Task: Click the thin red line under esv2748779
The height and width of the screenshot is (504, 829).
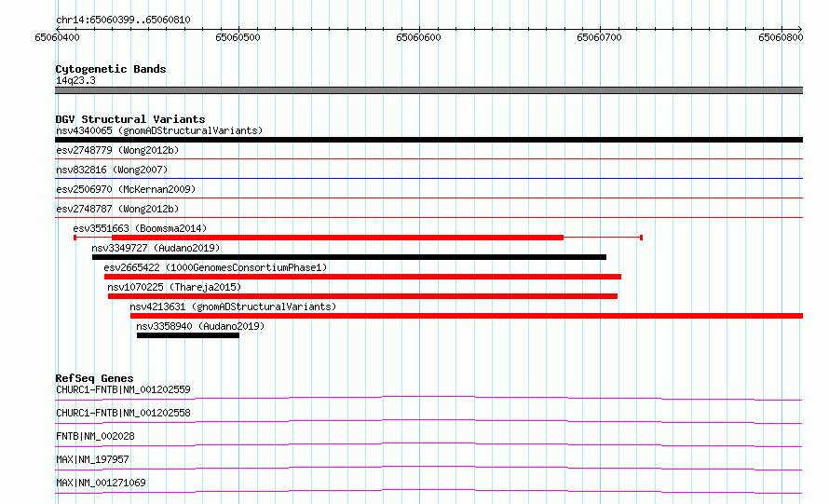Action: click(x=428, y=158)
